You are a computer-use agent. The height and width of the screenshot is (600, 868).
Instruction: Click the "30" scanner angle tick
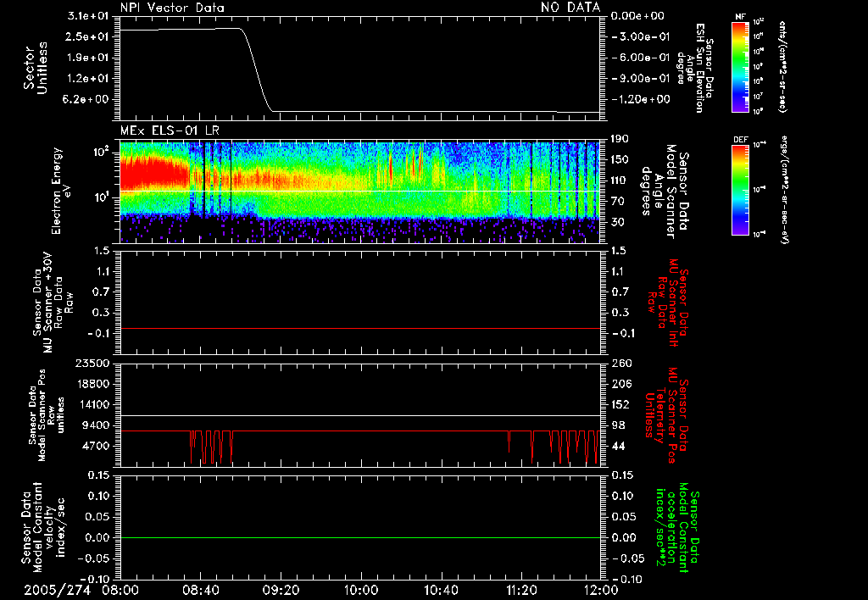pos(617,222)
